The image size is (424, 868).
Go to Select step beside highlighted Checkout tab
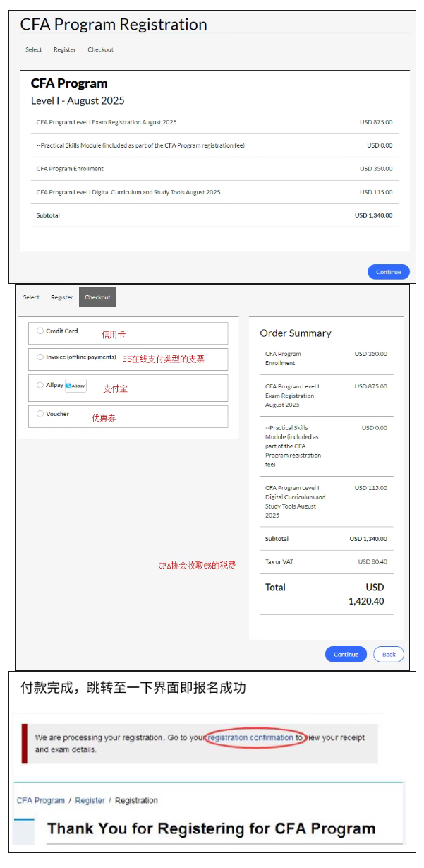pyautogui.click(x=31, y=297)
